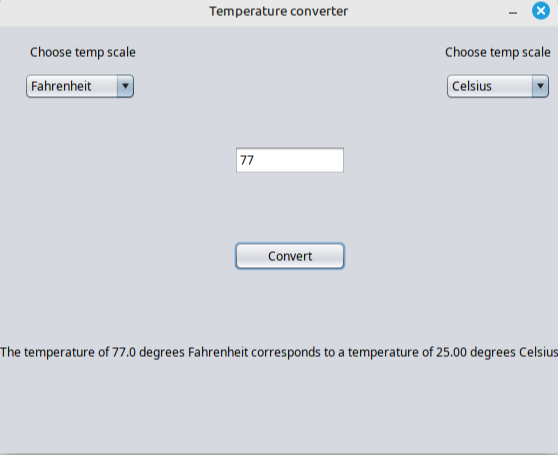Place cursor after 77 in the text box
Viewport: 558px width, 455px height.
254,160
